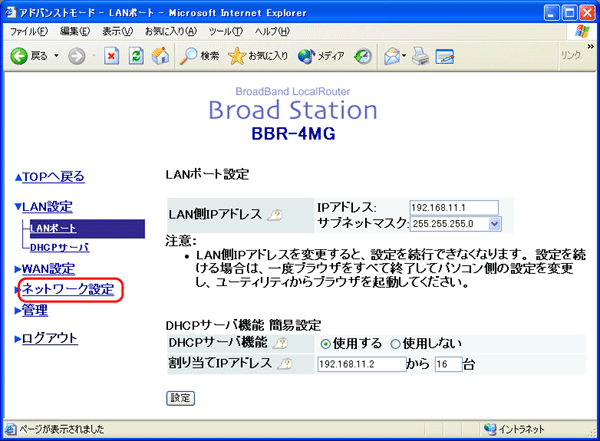Image resolution: width=600 pixels, height=441 pixels.
Task: Open the 表示(V) menu
Action: [x=117, y=31]
